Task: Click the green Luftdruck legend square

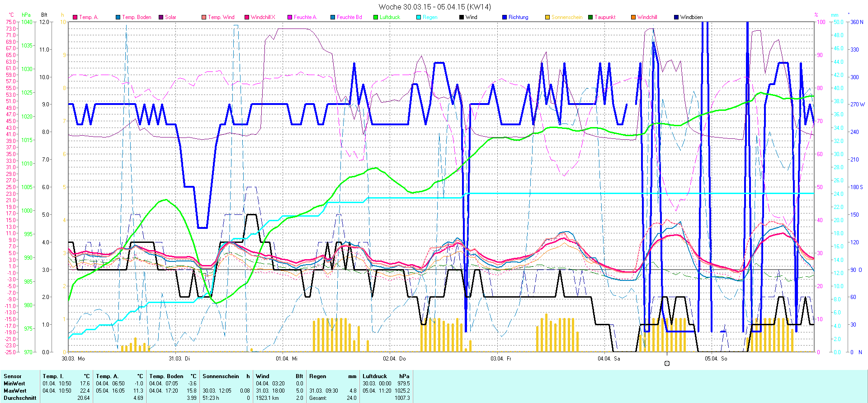Action: pos(376,17)
